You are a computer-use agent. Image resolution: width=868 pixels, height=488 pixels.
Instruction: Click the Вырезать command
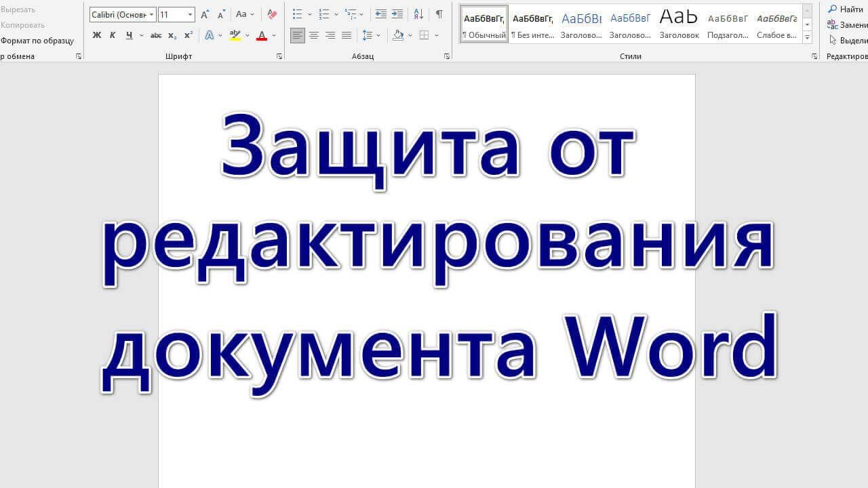point(18,9)
